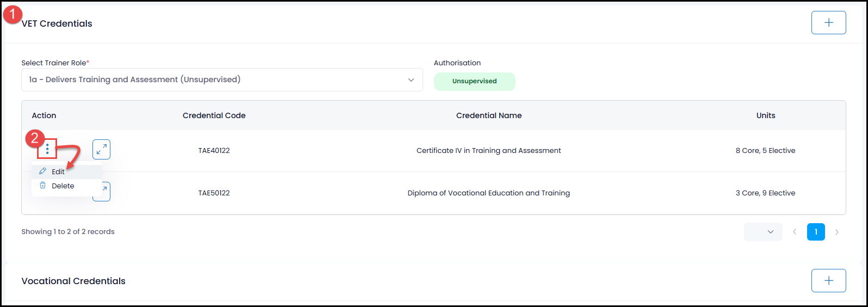Sort by the Credential Code column header
Image resolution: width=868 pixels, height=307 pixels.
tap(214, 115)
